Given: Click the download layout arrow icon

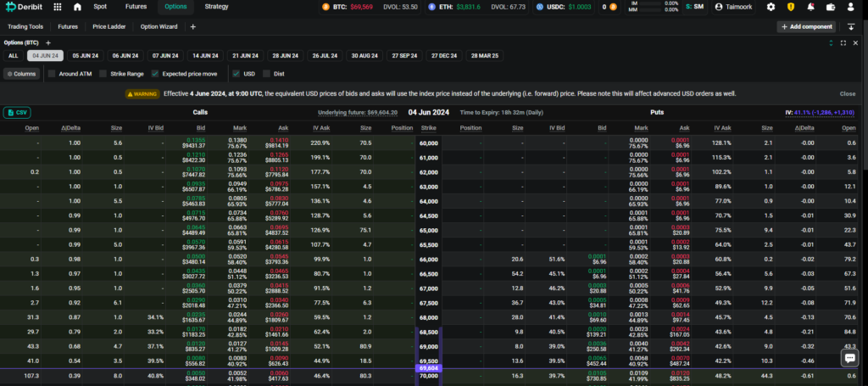Looking at the screenshot, I should click(x=851, y=26).
